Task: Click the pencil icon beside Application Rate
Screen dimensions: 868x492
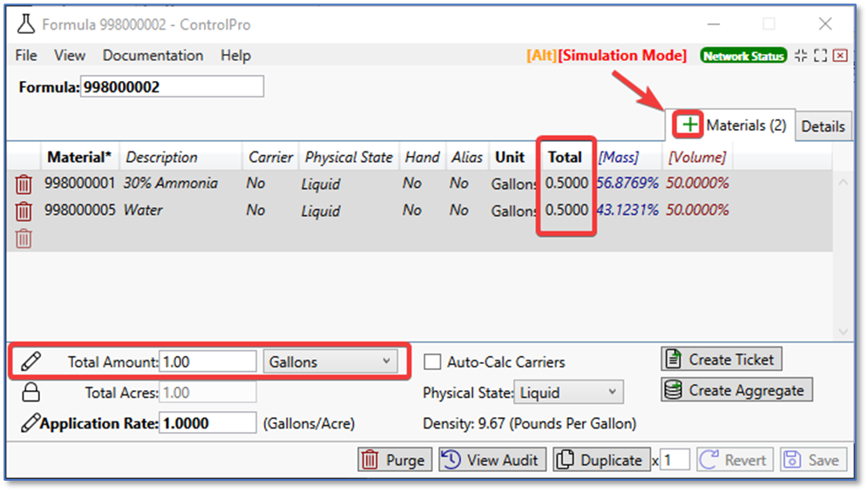Action: [x=31, y=423]
